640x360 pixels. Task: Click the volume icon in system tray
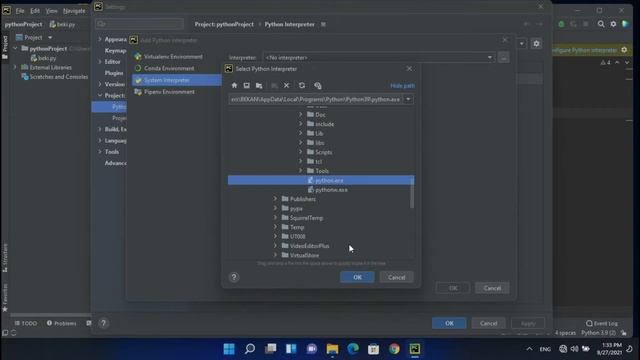[574, 349]
